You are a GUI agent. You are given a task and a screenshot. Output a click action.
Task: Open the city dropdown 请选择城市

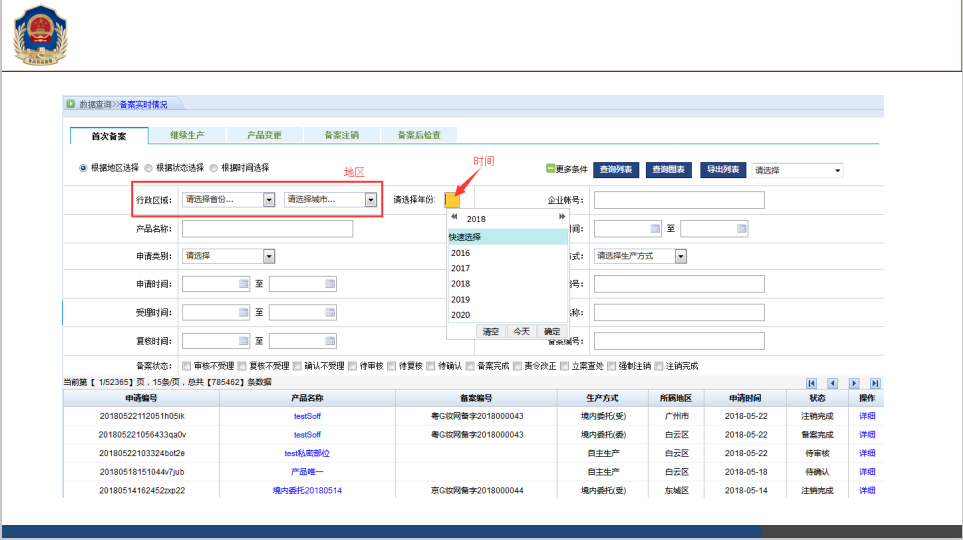click(330, 200)
